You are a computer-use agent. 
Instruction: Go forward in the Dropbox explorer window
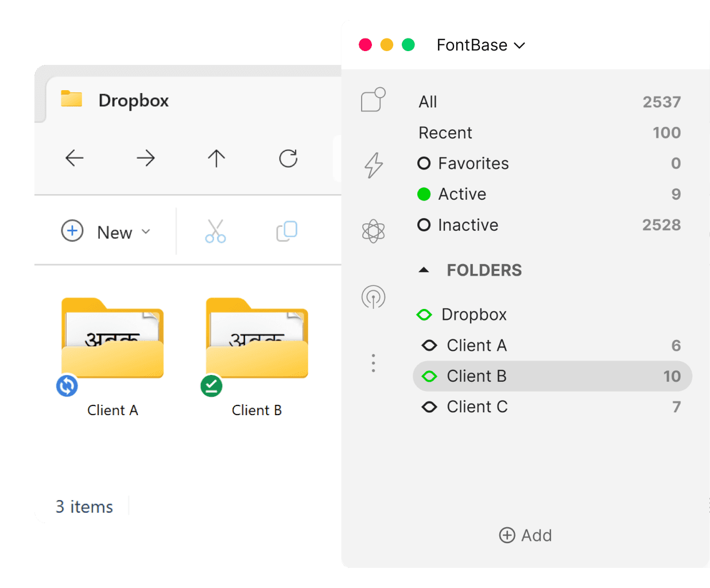[x=146, y=158]
